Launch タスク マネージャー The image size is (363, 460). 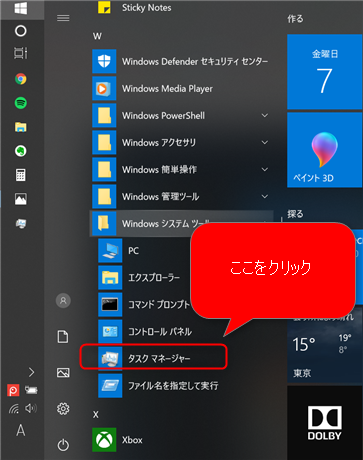click(x=154, y=357)
